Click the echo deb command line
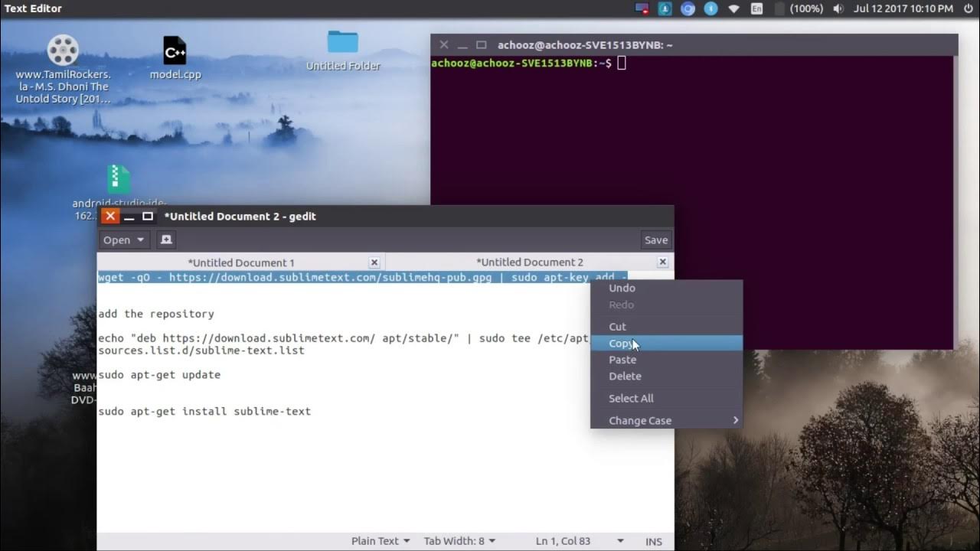 343,344
